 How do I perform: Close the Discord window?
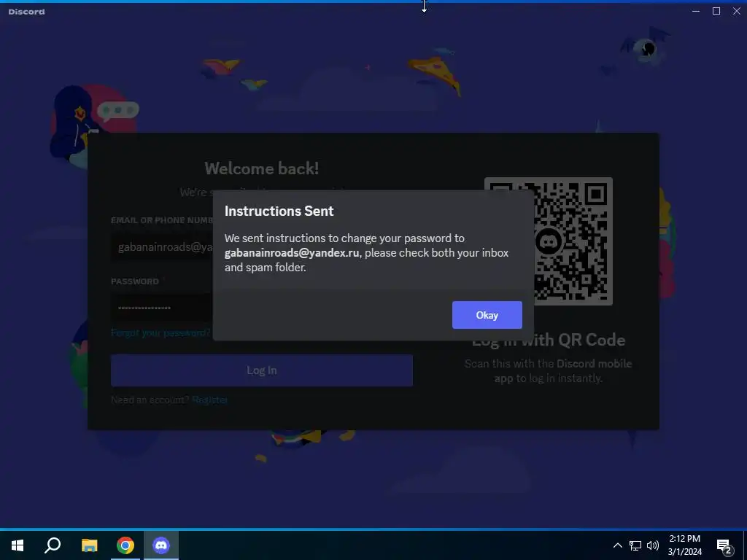tap(737, 11)
